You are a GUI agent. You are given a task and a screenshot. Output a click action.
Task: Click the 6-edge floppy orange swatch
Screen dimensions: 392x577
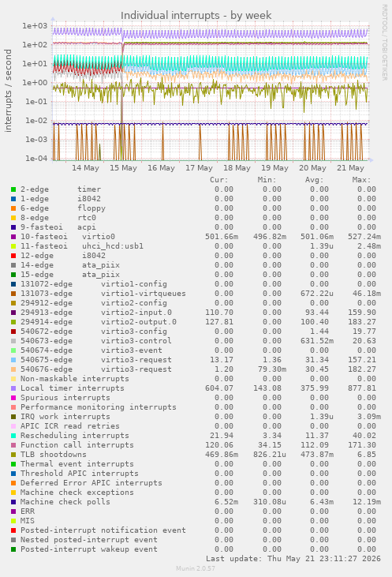click(13, 208)
